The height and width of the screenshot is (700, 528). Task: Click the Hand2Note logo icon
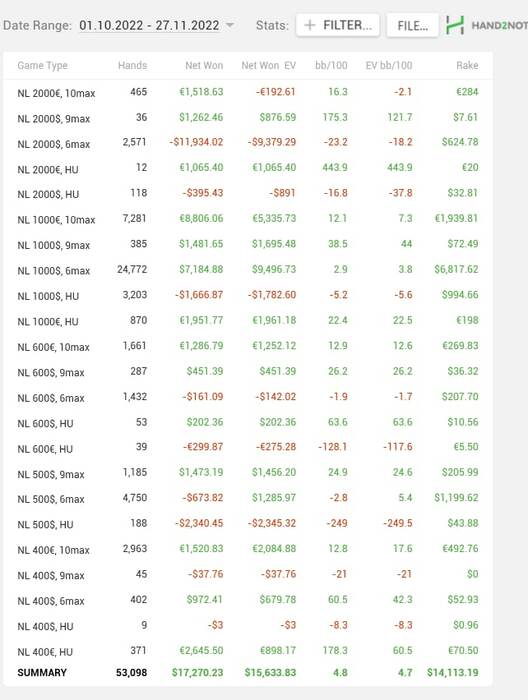(455, 25)
